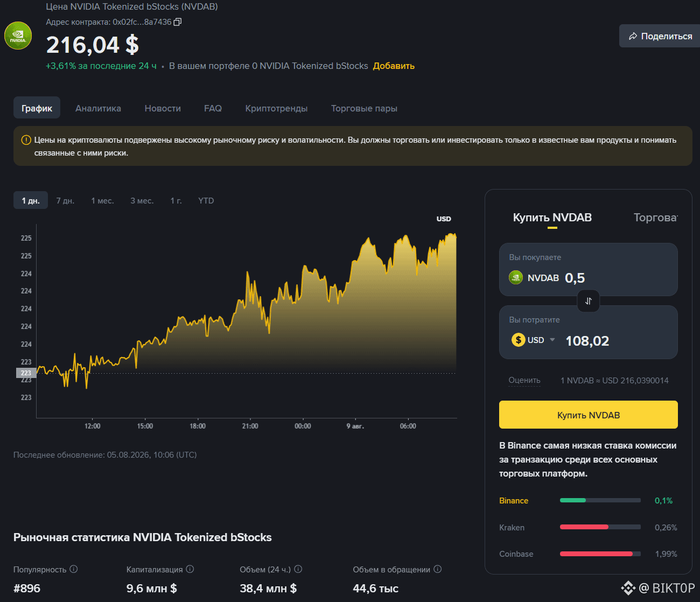
Task: Click the Coinbase fee bar
Action: tap(600, 554)
